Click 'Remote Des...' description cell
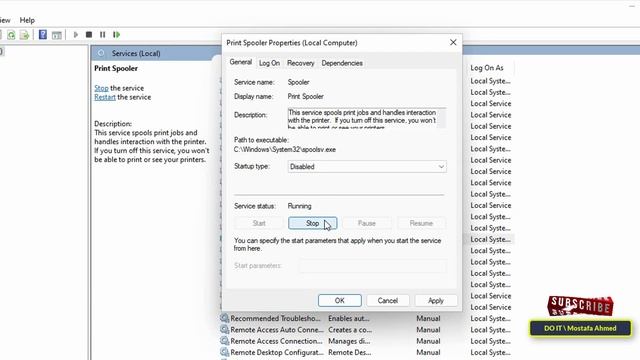Screen dimensions: 640x360 [x=350, y=352]
